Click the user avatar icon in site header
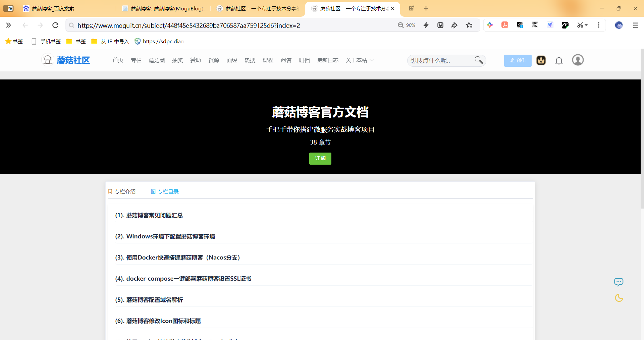 (x=578, y=60)
